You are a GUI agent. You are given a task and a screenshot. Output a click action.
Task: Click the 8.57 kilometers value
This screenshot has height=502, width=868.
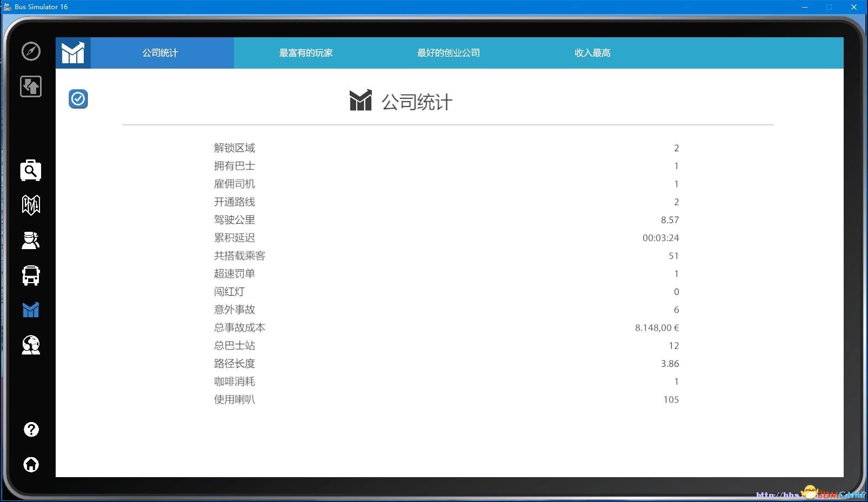670,220
